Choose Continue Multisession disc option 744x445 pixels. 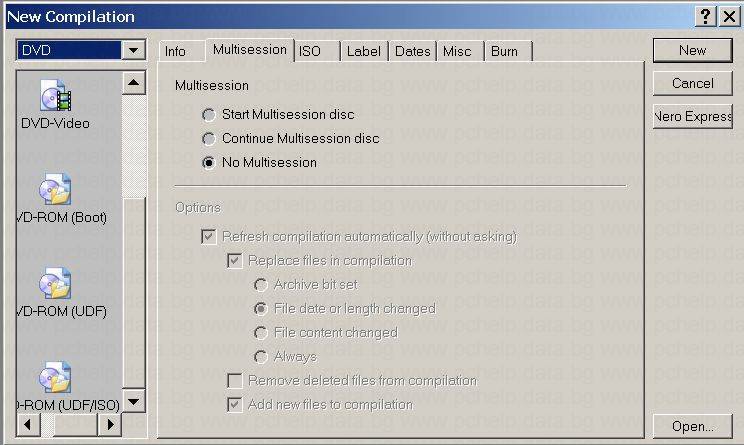click(x=209, y=139)
